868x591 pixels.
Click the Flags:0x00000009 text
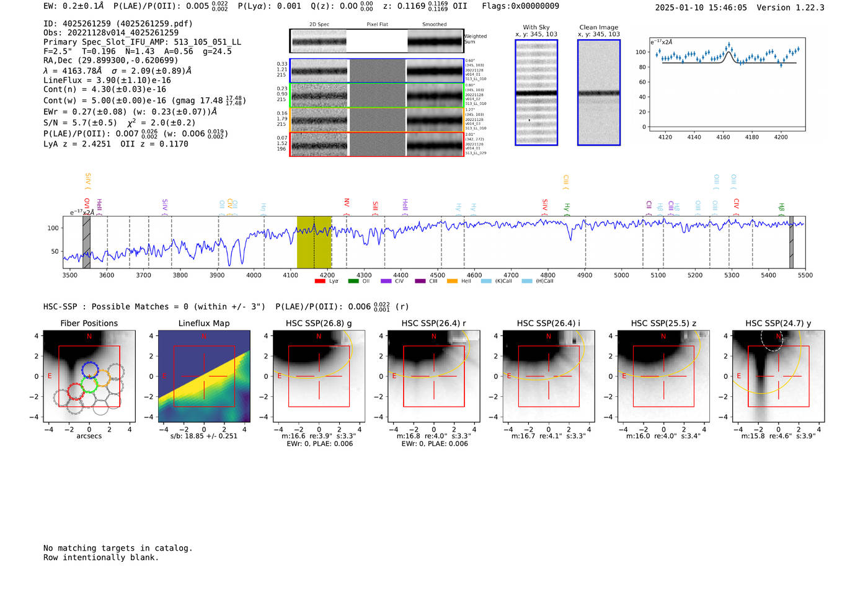coord(520,6)
